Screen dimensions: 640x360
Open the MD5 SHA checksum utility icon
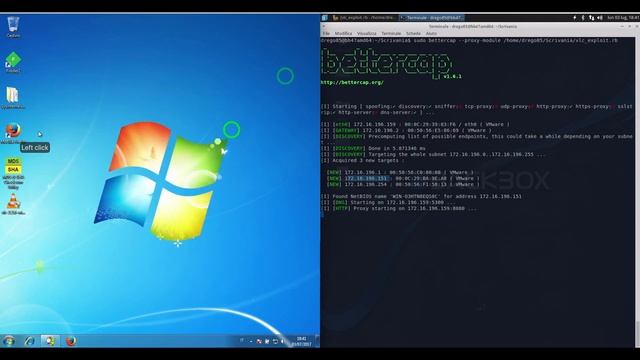(13, 173)
